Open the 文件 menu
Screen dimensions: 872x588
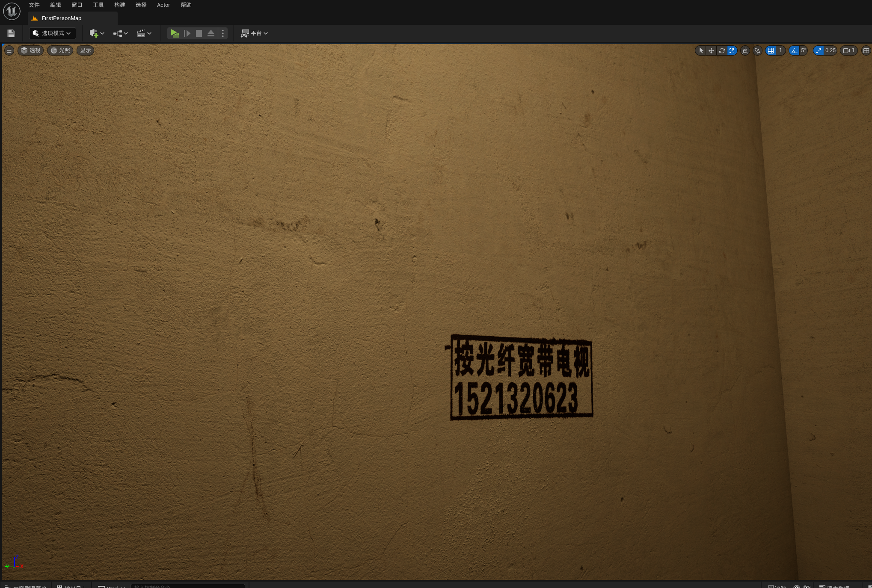pyautogui.click(x=34, y=5)
